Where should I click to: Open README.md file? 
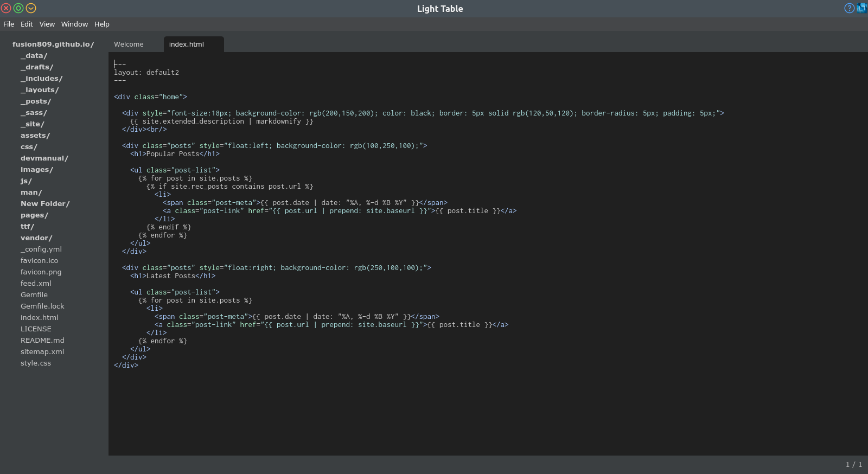coord(42,341)
